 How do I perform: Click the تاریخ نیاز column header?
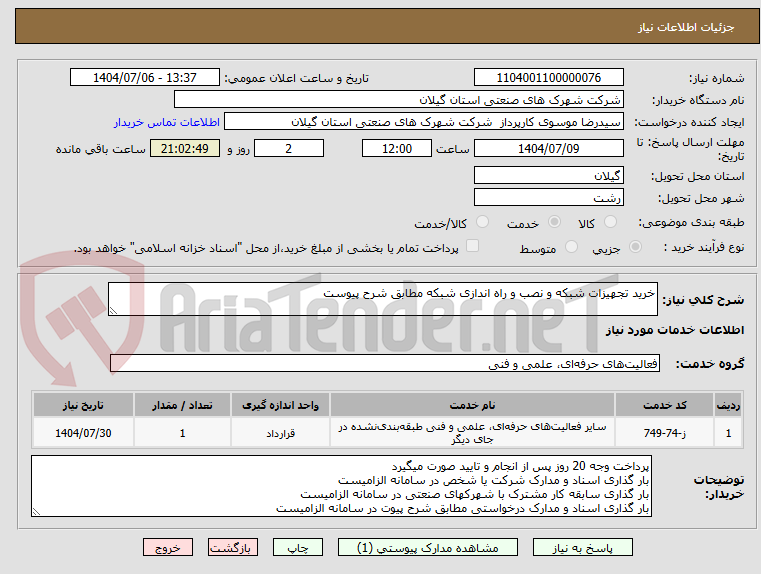[x=83, y=405]
